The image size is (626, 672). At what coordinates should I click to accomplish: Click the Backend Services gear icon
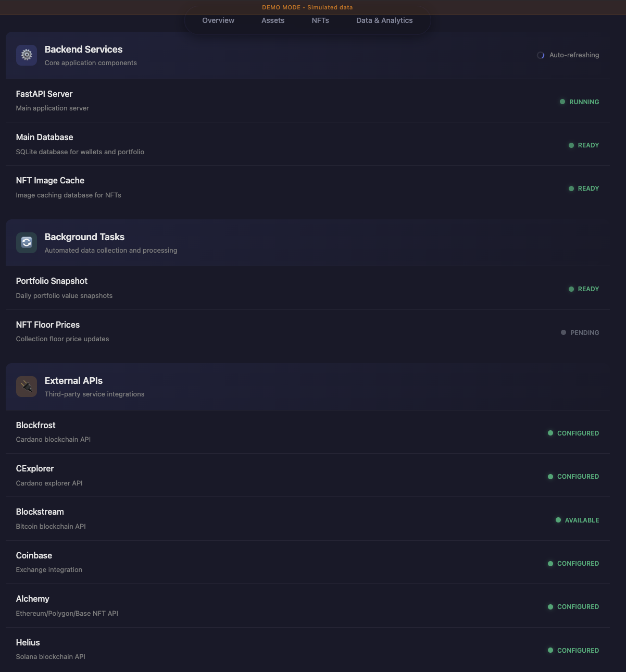(x=27, y=55)
